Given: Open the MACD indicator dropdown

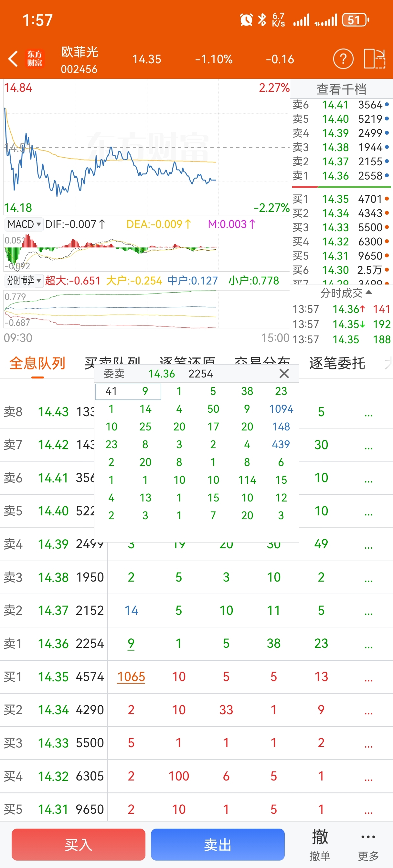Looking at the screenshot, I should point(24,224).
